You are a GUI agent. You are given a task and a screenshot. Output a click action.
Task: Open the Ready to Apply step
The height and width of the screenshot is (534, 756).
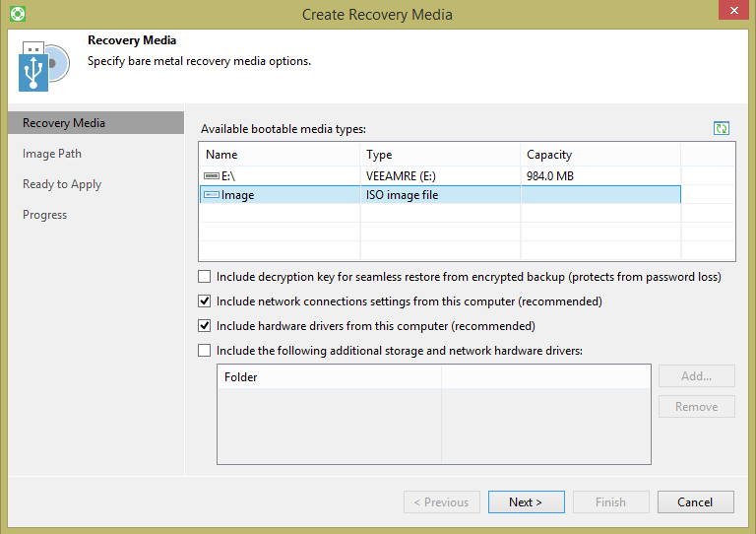tap(62, 184)
